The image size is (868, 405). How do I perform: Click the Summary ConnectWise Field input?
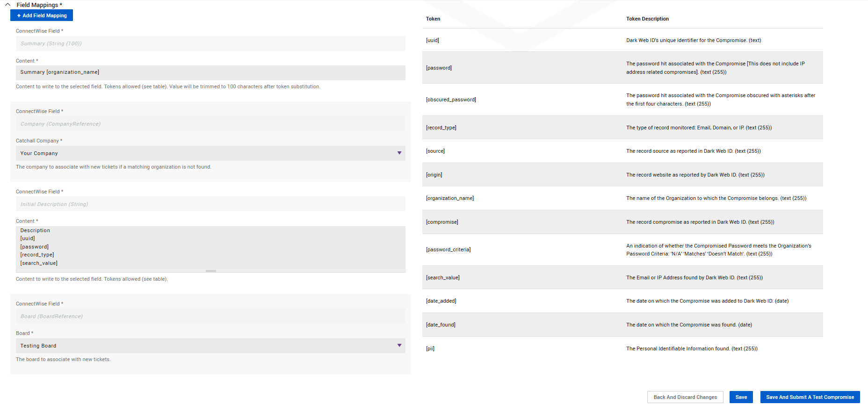coord(210,43)
